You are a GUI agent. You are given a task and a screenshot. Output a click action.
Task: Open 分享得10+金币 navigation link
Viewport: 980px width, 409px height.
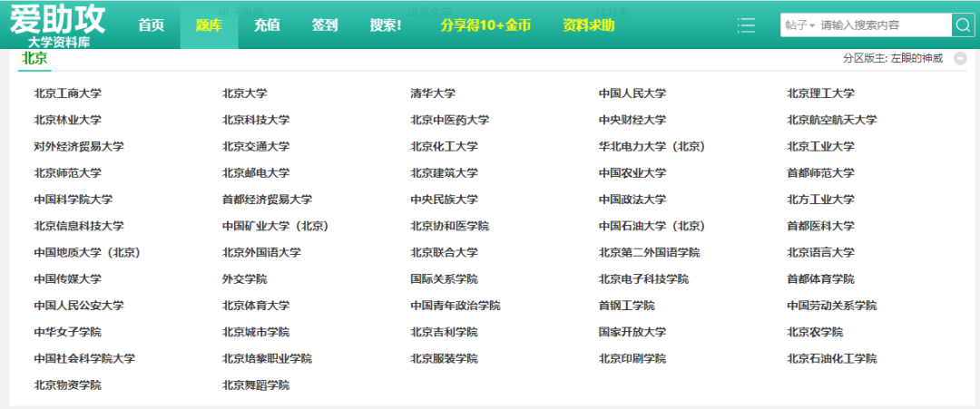pyautogui.click(x=485, y=25)
